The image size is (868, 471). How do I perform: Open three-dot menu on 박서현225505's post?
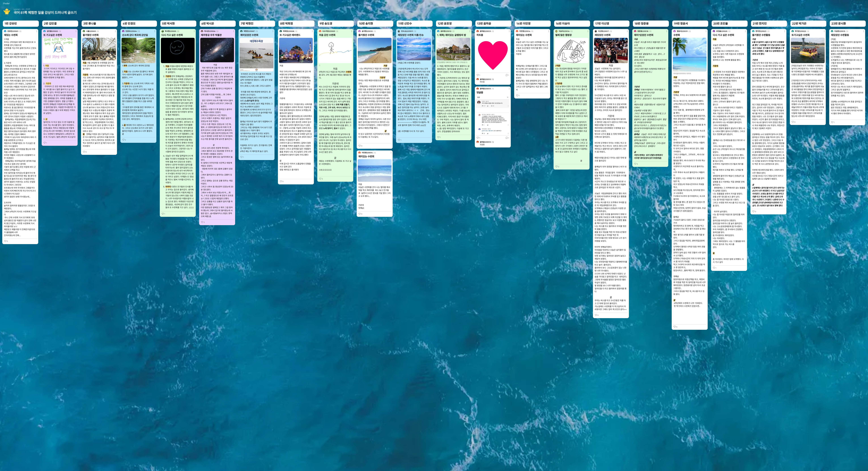[x=194, y=31]
